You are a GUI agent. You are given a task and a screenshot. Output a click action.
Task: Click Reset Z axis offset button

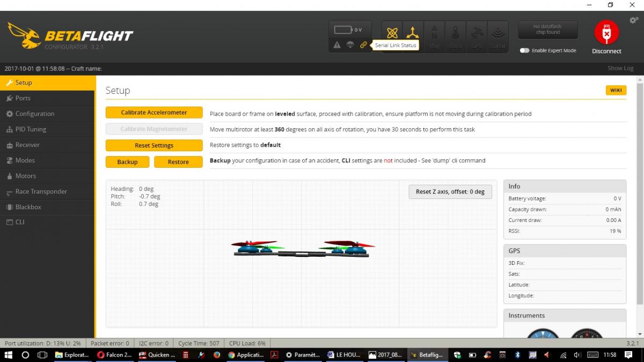(x=450, y=192)
